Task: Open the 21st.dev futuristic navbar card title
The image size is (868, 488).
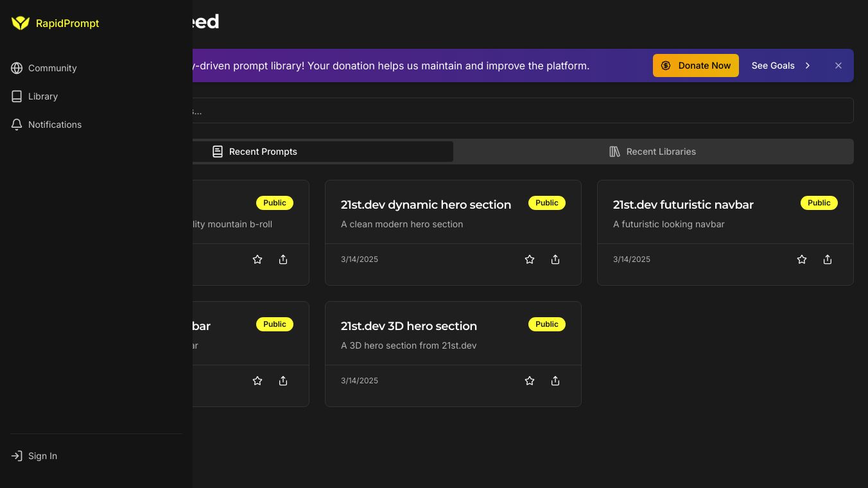Action: (683, 205)
